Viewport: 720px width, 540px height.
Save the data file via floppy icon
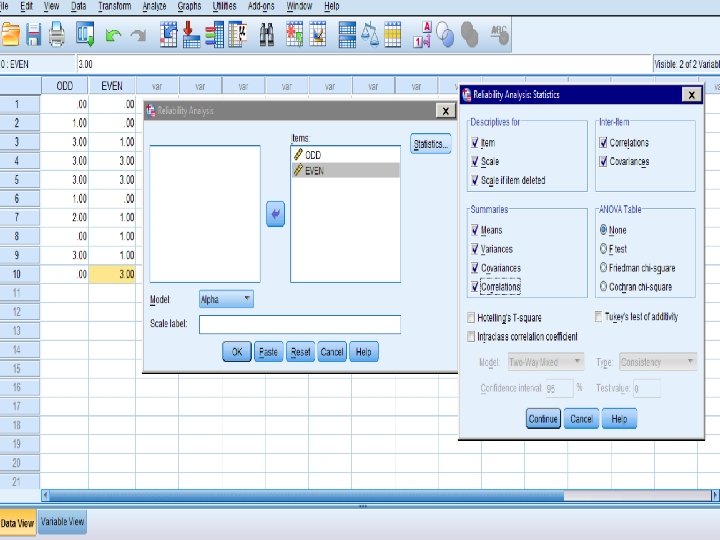pyautogui.click(x=33, y=35)
